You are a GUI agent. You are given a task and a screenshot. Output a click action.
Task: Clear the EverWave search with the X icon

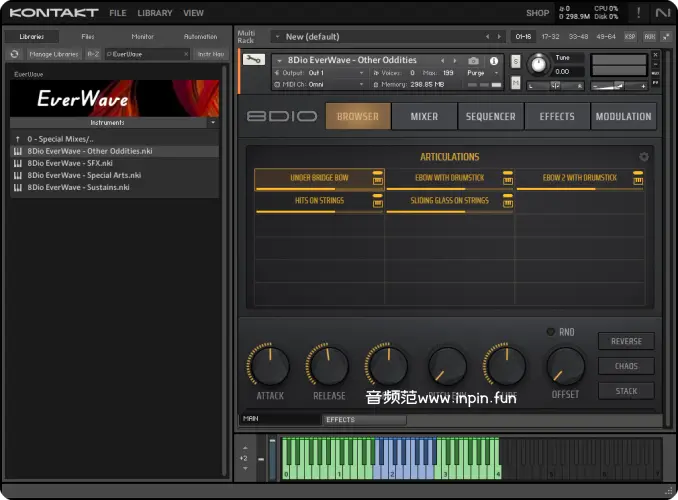click(185, 54)
